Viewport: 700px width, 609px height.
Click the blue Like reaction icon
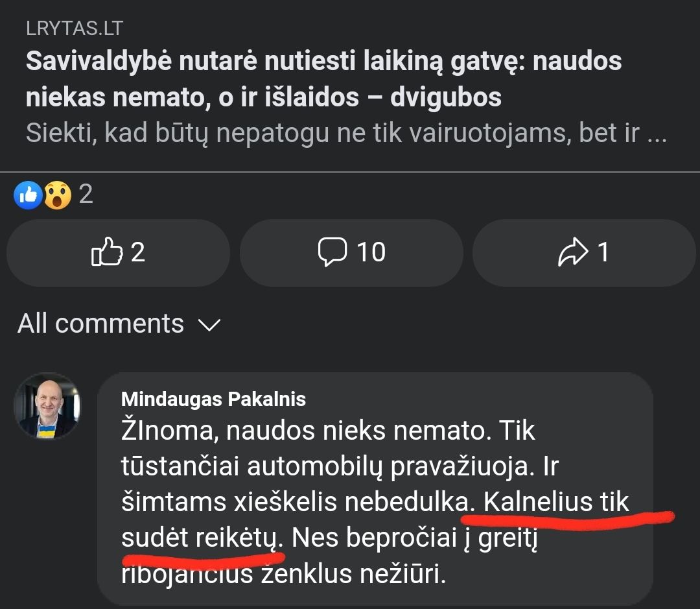click(28, 195)
